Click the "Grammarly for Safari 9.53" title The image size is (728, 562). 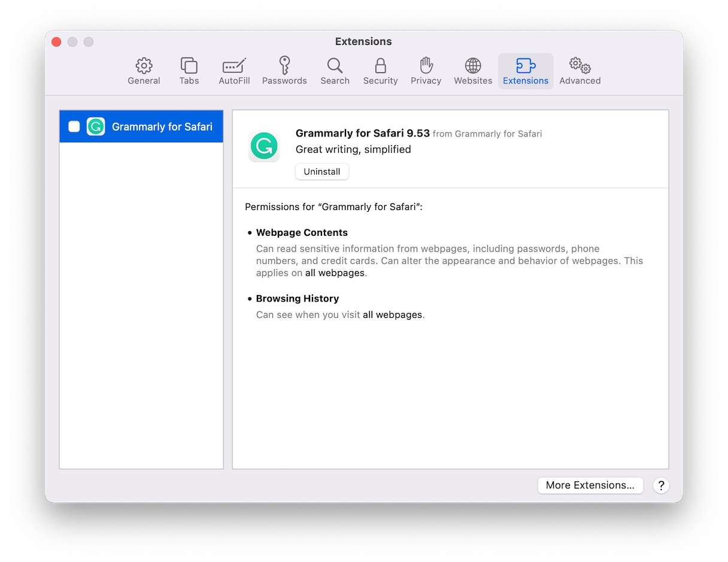(x=363, y=133)
